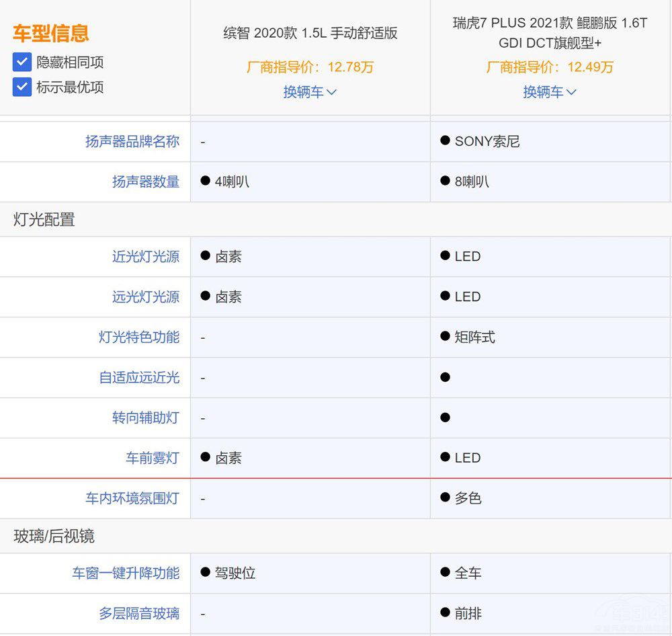Open 换辆车 dropdown under 缤智 2020款

tap(310, 92)
